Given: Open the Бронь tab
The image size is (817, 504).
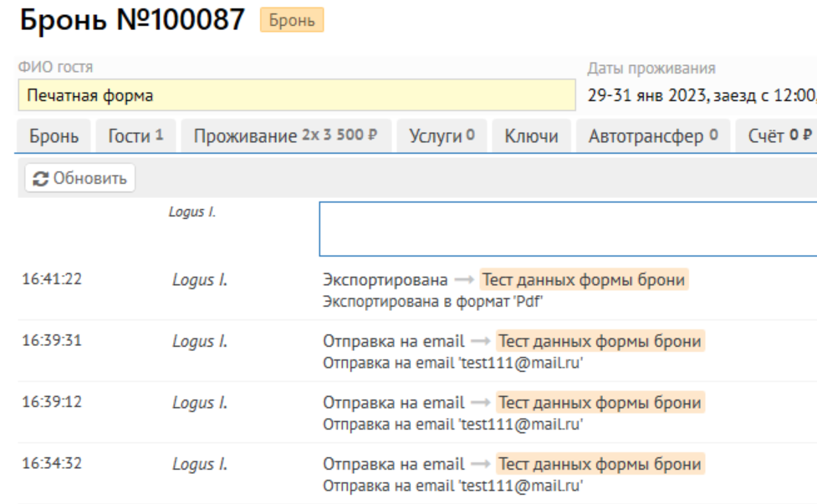Looking at the screenshot, I should (54, 136).
